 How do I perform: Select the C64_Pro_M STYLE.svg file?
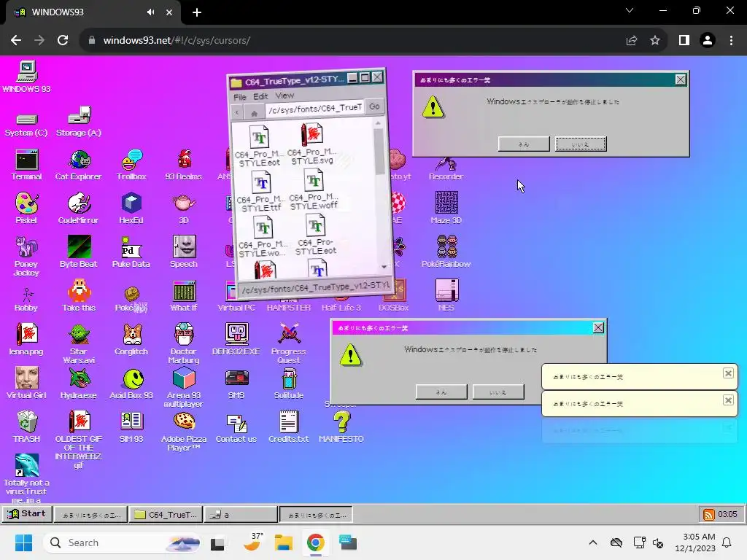pyautogui.click(x=312, y=144)
